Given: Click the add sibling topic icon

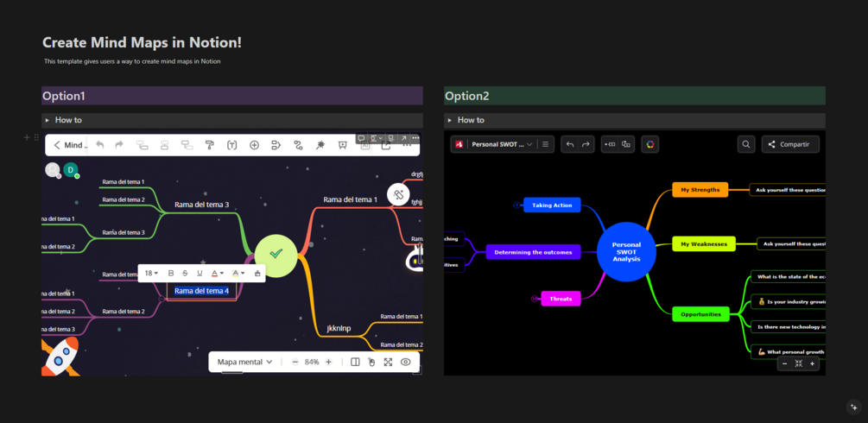Looking at the screenshot, I should pyautogui.click(x=164, y=145).
